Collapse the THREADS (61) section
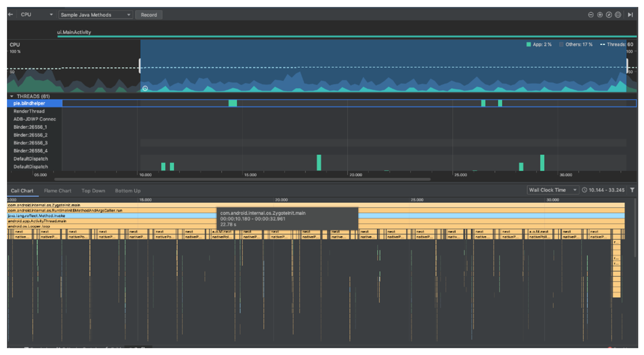 click(11, 96)
